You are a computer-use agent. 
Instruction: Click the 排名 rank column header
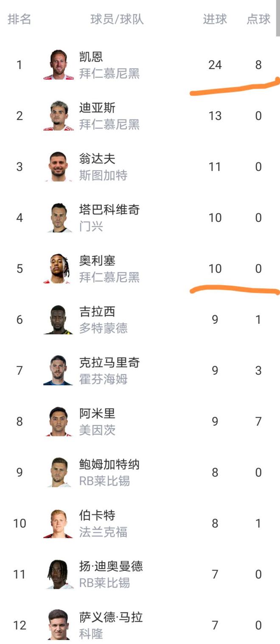coord(19,19)
